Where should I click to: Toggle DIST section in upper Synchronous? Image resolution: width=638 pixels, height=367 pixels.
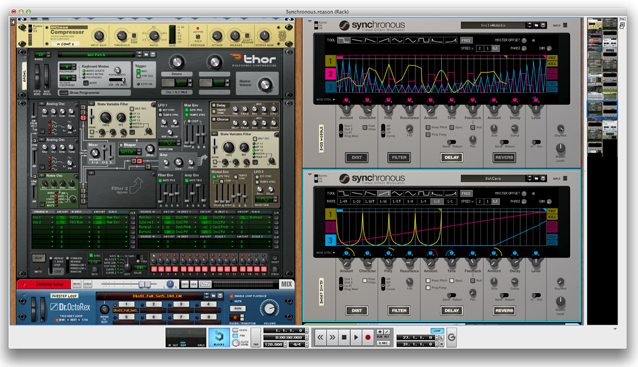coord(357,157)
